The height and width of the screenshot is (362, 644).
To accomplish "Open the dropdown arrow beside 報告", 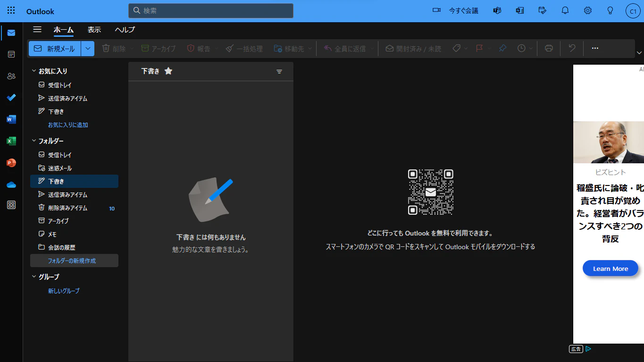I will click(x=217, y=49).
